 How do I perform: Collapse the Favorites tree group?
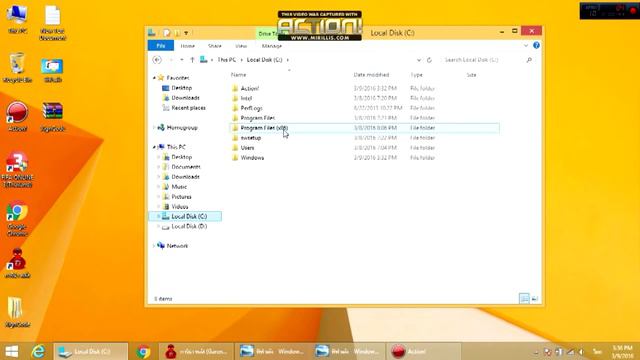click(x=154, y=78)
